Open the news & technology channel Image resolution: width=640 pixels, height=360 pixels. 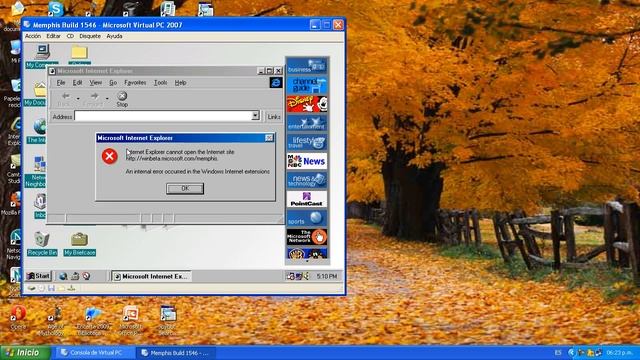click(x=307, y=180)
